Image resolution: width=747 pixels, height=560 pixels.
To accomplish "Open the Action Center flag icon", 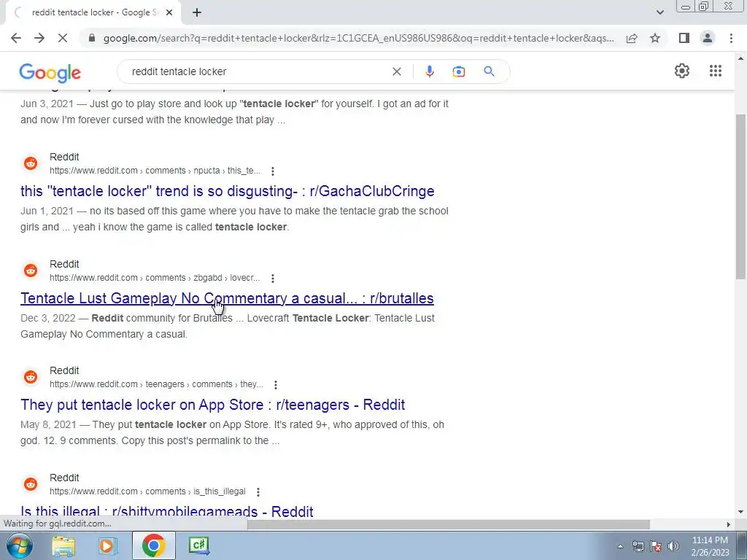I will click(x=656, y=546).
